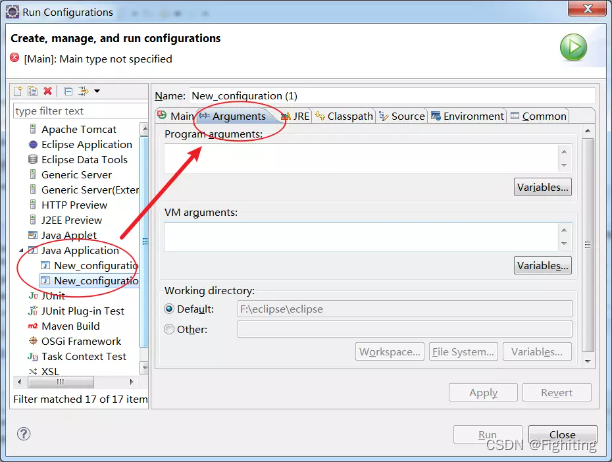
Task: Select Eclipse Application launch type
Action: pyautogui.click(x=87, y=144)
